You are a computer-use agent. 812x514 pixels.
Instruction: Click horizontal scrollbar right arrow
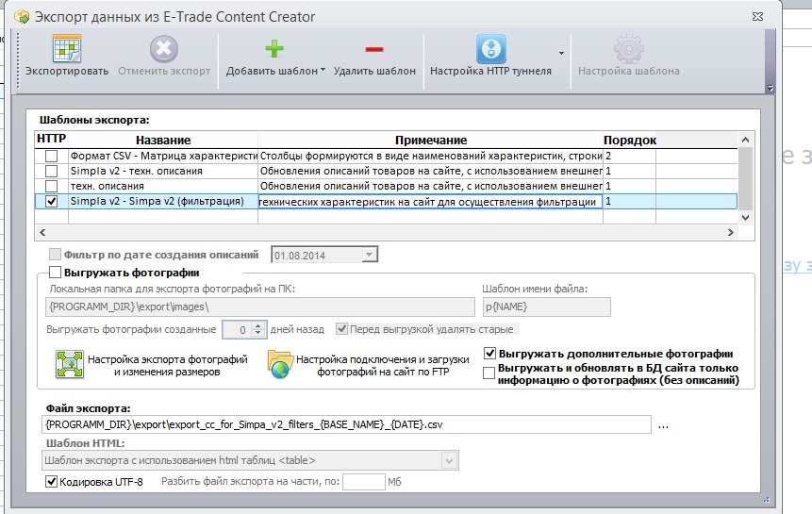[x=731, y=232]
